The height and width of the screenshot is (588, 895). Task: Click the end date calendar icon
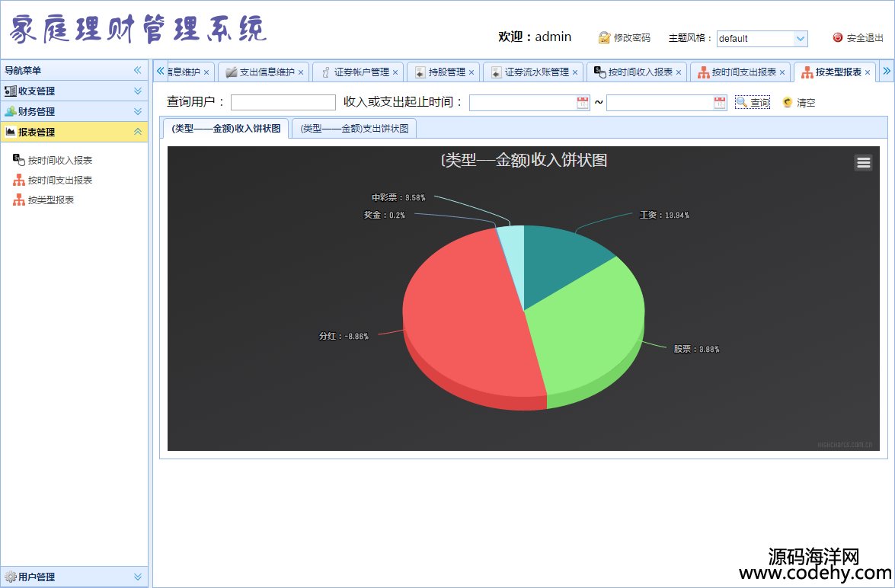720,103
